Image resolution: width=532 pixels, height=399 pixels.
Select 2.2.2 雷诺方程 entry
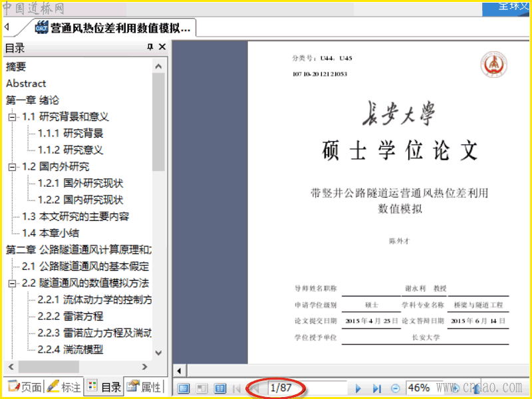click(x=70, y=317)
